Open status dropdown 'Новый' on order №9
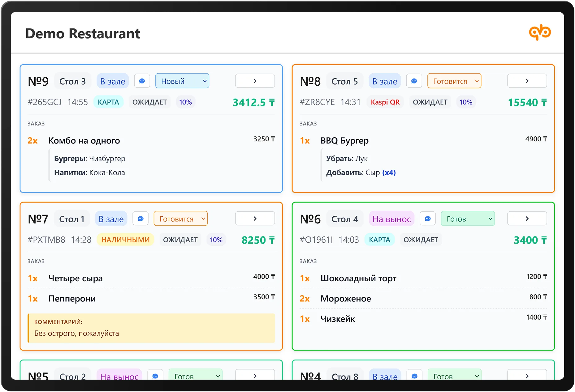 click(x=182, y=81)
